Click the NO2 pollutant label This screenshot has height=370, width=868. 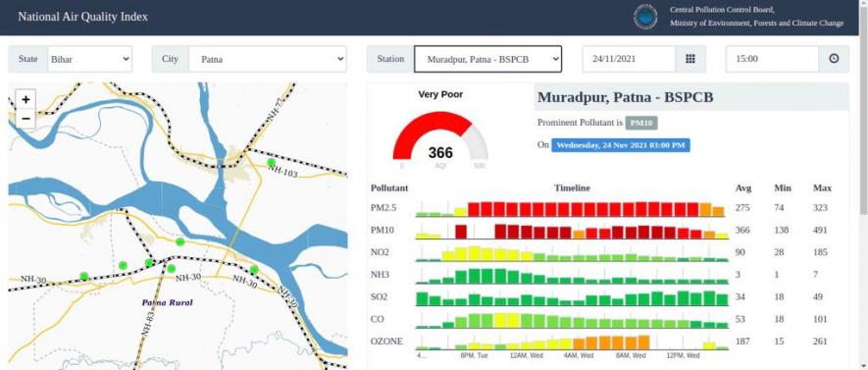(380, 252)
